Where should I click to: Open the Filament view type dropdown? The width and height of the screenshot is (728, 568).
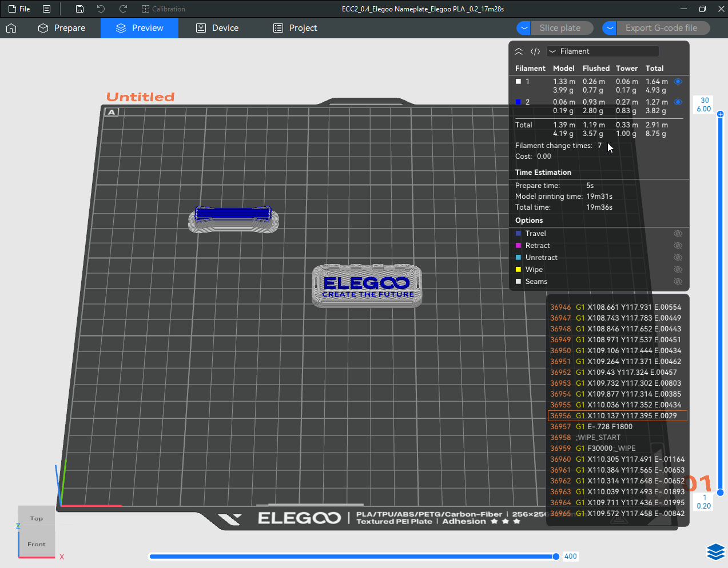(x=602, y=51)
